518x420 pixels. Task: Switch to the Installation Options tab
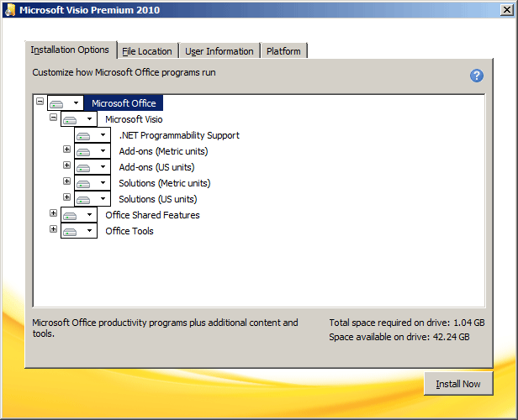70,50
